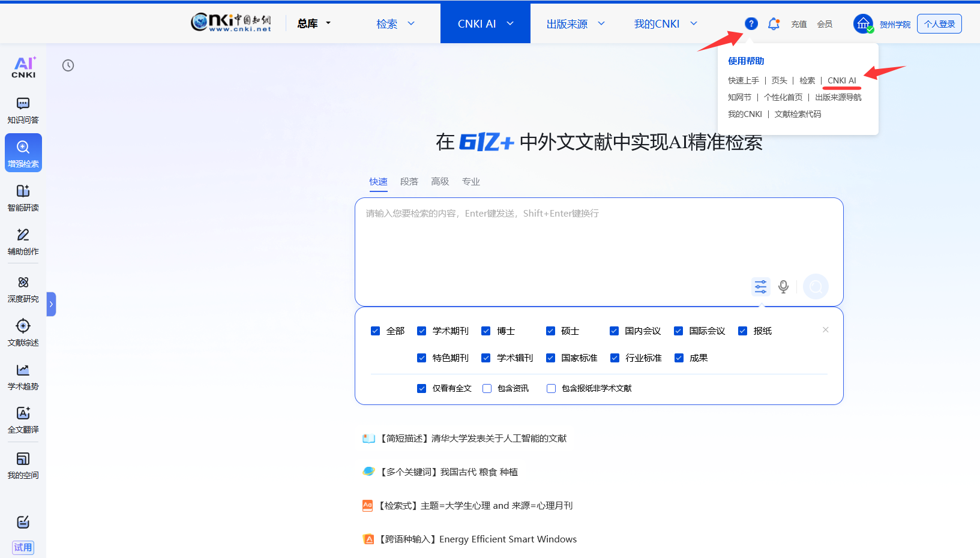Switch to the 高级 search tab
Viewport: 980px width, 558px height.
point(440,182)
